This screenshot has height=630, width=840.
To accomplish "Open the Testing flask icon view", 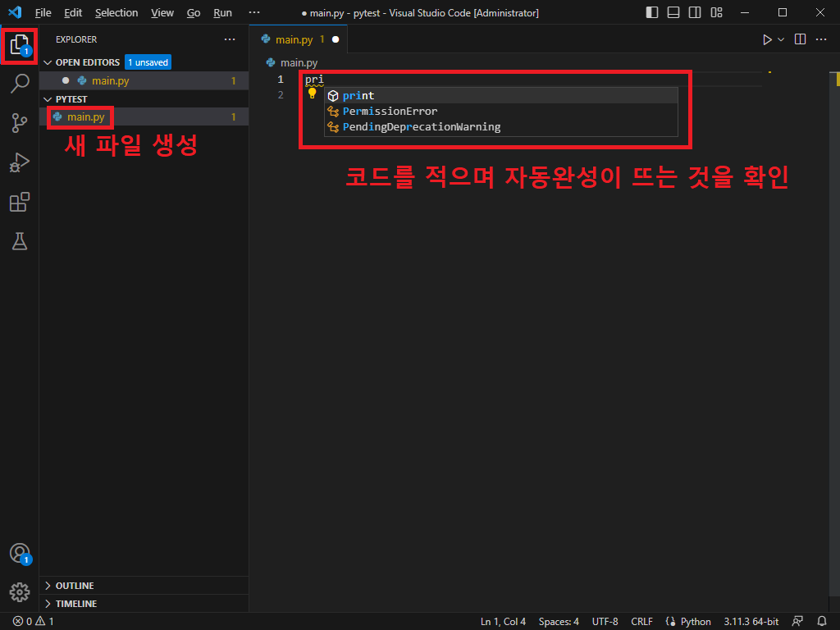I will point(20,241).
